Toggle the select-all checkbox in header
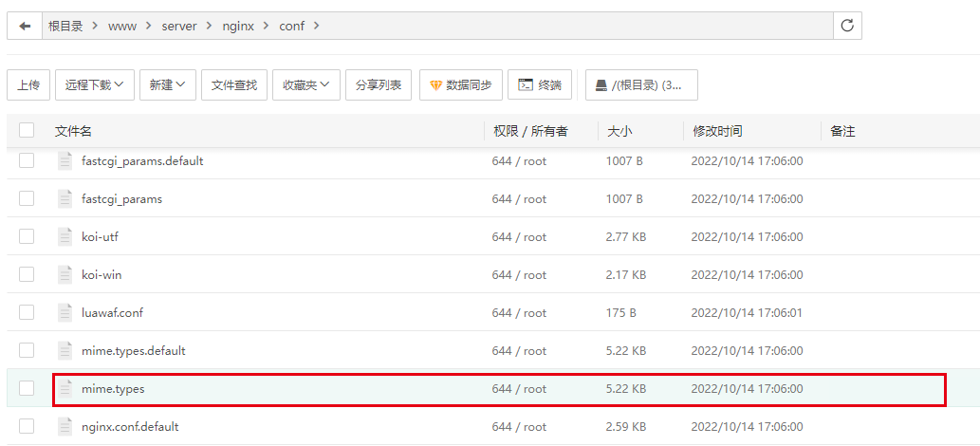This screenshot has width=980, height=446. (27, 130)
